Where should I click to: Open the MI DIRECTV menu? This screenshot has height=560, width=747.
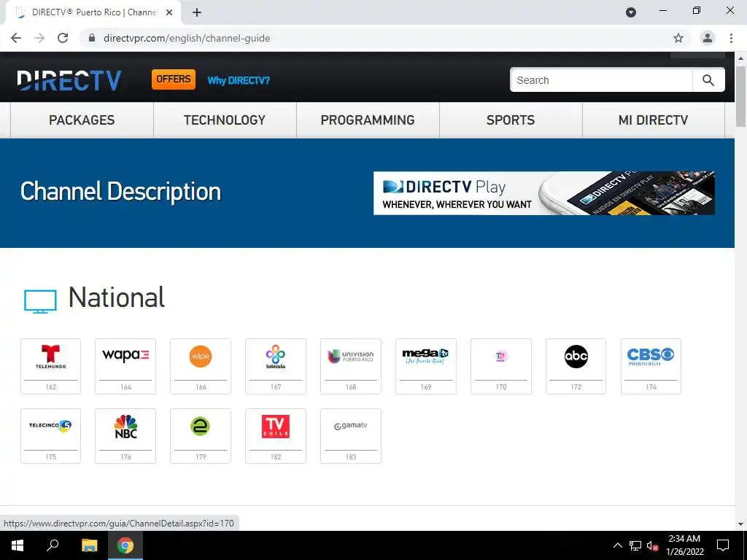click(x=653, y=120)
